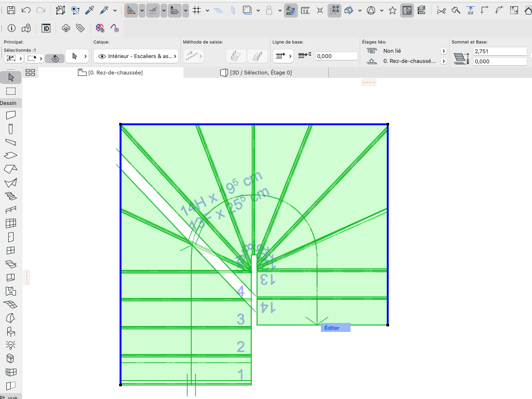Open Guide Lines options dropdown arrow

point(142,11)
